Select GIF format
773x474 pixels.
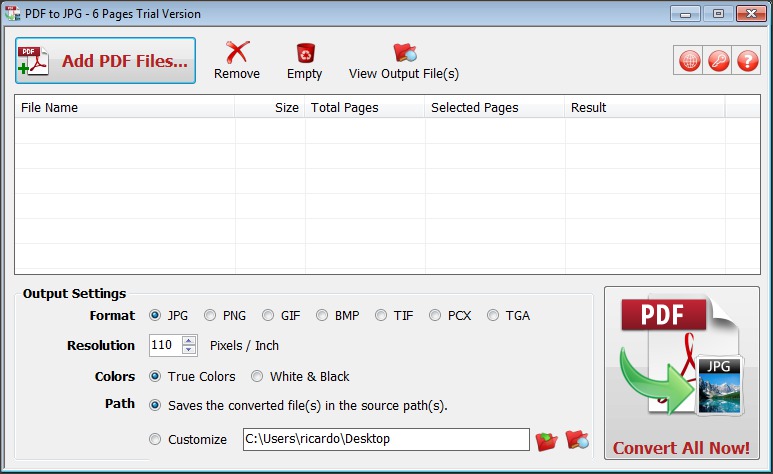point(281,315)
